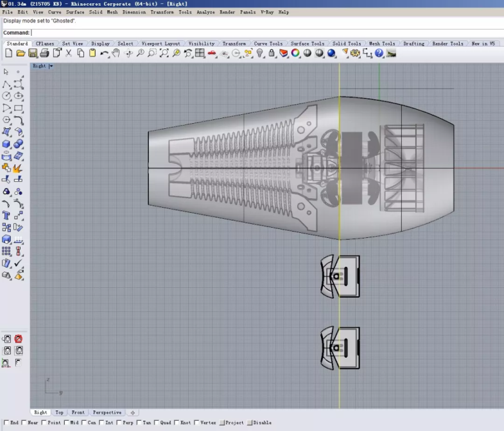Screen dimensions: 504x431
Task: Toggle the Mid osnap checkbox
Action: [67, 423]
